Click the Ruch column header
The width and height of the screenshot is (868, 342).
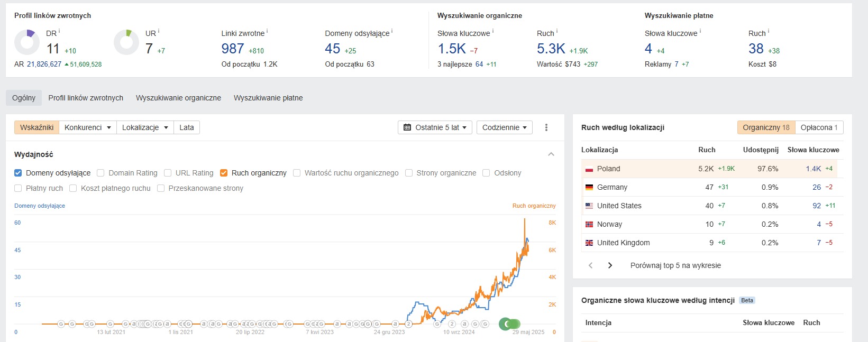(x=707, y=150)
